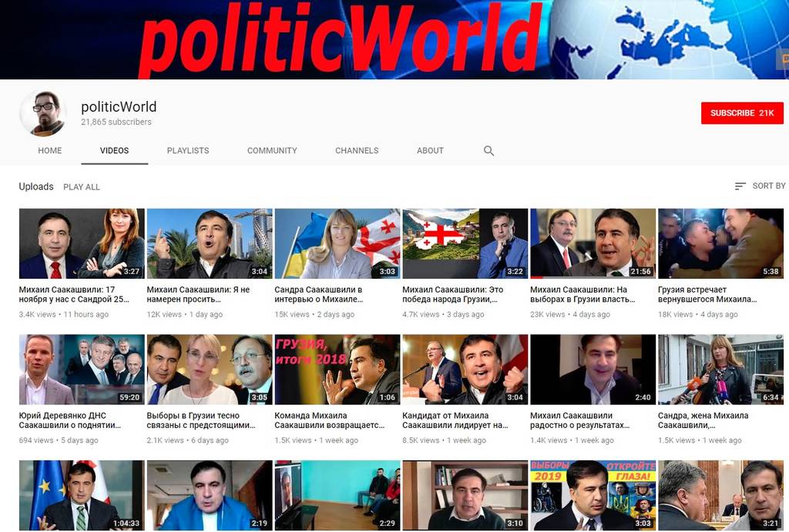Switch to the Home tab
Screen dimensions: 789x532
point(50,150)
